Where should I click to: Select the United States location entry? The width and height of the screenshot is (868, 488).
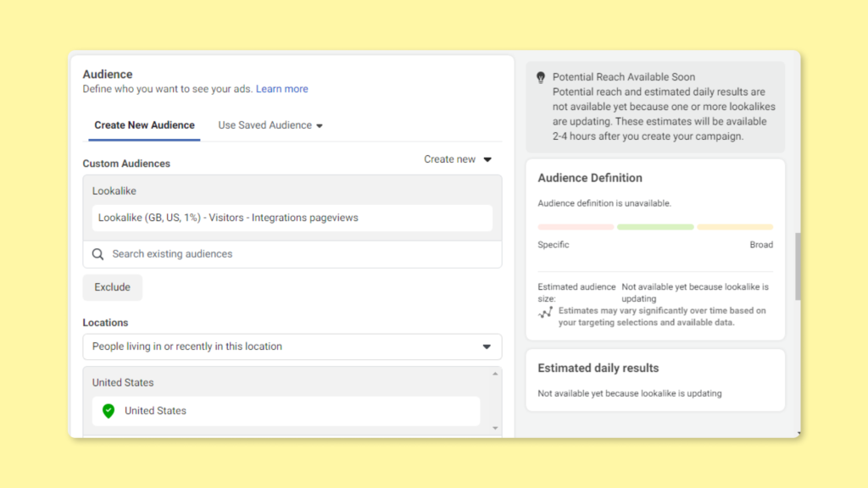click(287, 411)
